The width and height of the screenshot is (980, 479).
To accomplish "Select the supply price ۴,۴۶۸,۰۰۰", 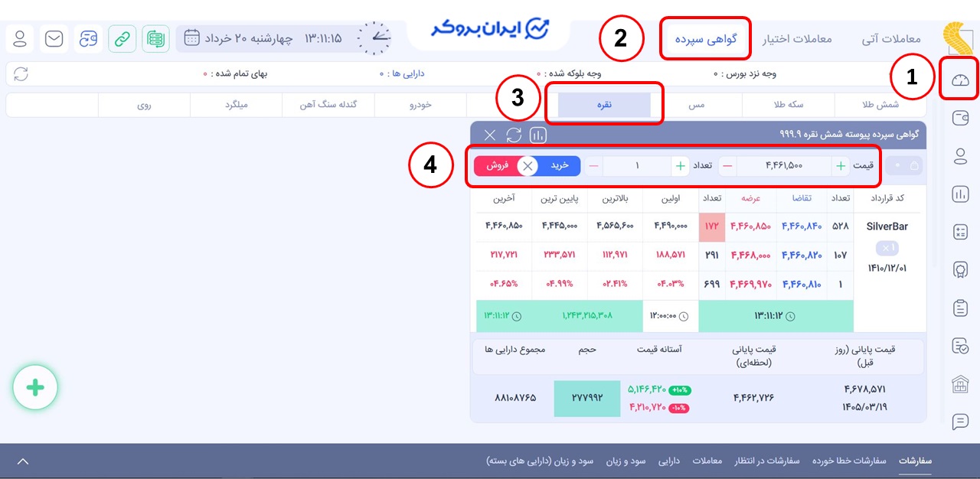I will coord(750,256).
